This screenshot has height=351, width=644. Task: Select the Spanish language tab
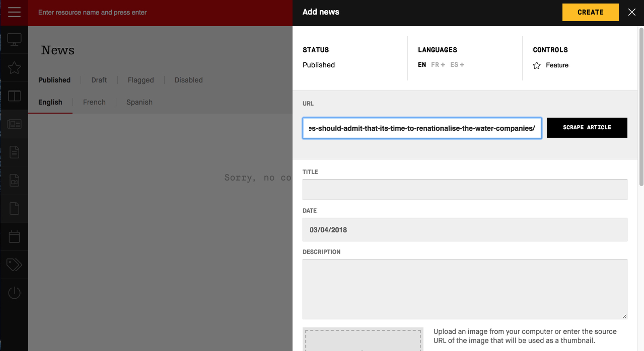coord(139,102)
